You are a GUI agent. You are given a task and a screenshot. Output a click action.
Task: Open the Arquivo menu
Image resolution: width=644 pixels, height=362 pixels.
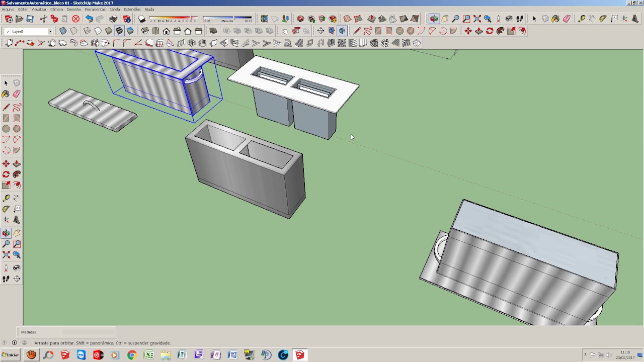pyautogui.click(x=8, y=9)
